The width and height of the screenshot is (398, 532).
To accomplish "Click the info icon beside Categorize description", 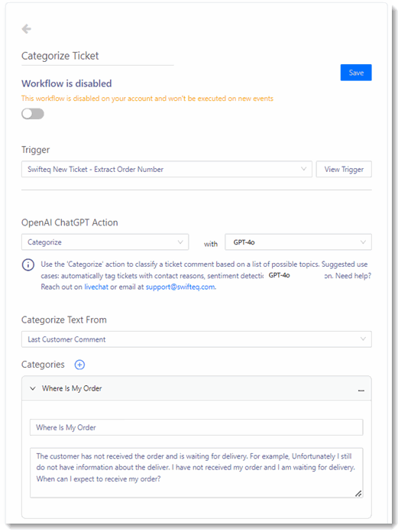I will coord(28,264).
